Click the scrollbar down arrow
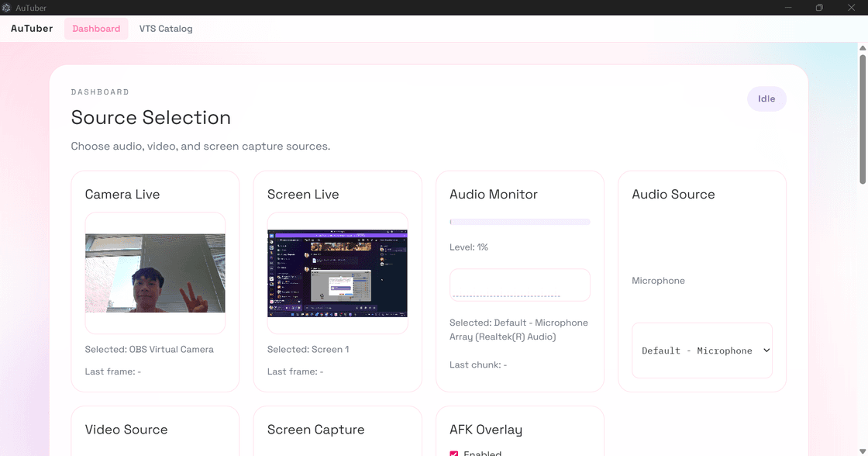868x456 pixels. pos(863,451)
